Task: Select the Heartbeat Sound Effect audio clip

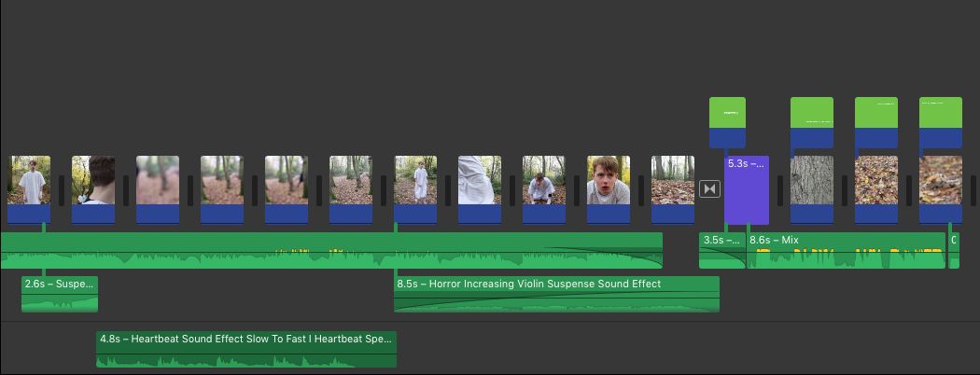Action: 246,350
